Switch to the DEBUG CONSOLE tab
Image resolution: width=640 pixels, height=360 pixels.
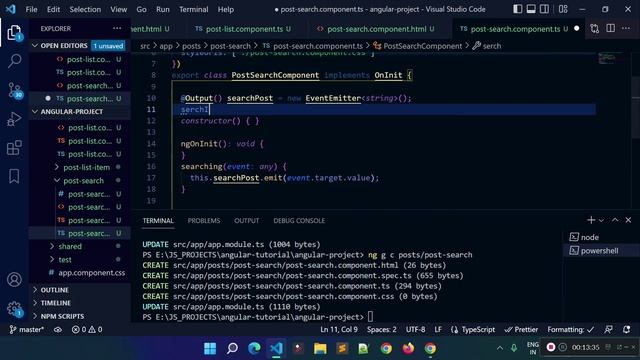[x=299, y=220]
